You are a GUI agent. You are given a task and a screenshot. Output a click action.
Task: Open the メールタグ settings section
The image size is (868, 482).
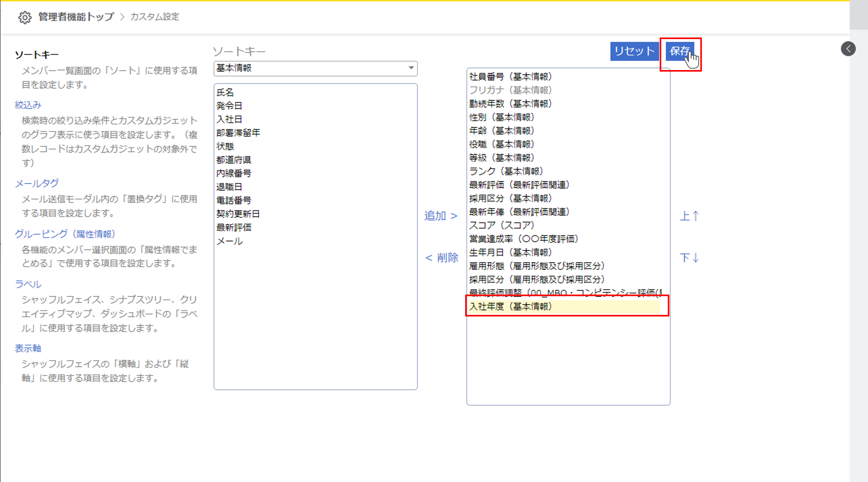click(x=37, y=183)
